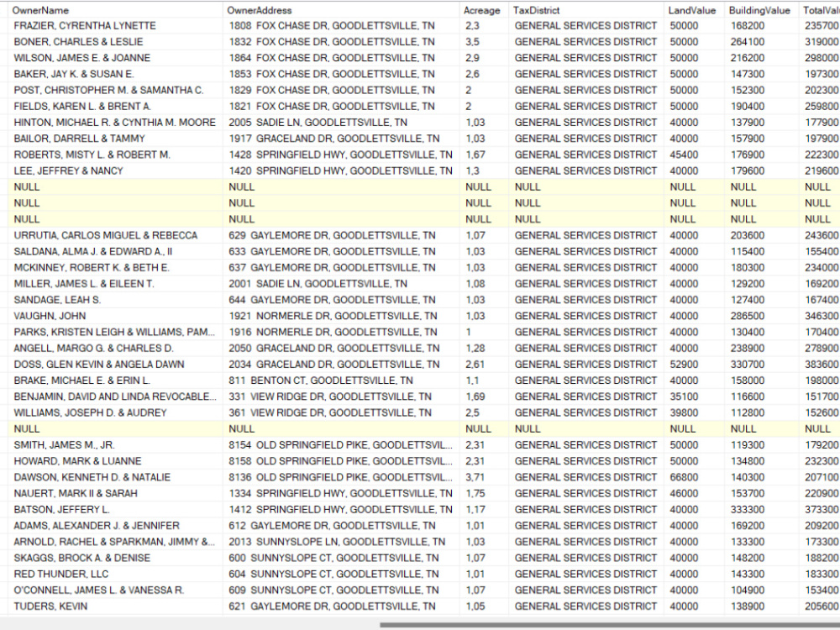This screenshot has width=840, height=630.
Task: Select cell BRAKE, MICHAEL E. & ERIN L.
Action: click(115, 381)
